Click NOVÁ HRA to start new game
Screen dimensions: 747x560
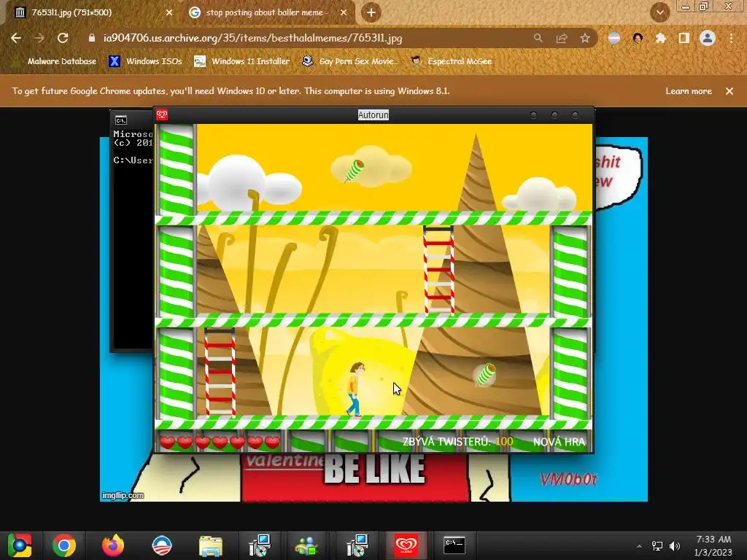559,442
